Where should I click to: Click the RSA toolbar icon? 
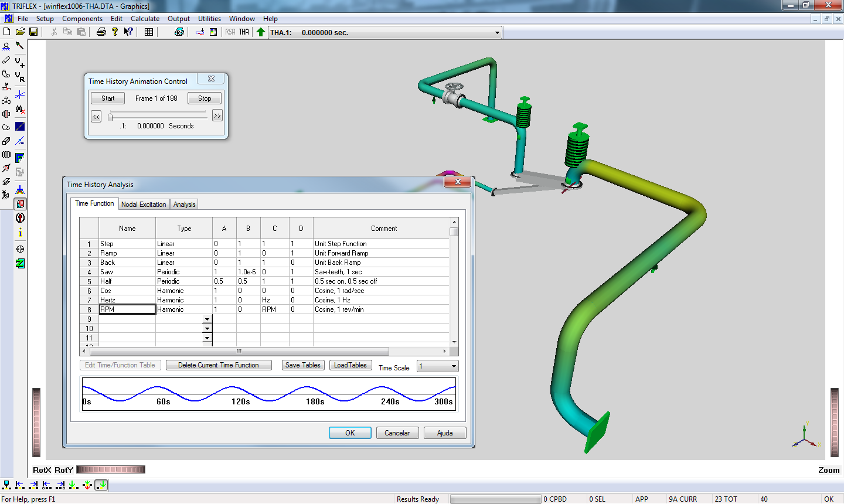tap(230, 32)
